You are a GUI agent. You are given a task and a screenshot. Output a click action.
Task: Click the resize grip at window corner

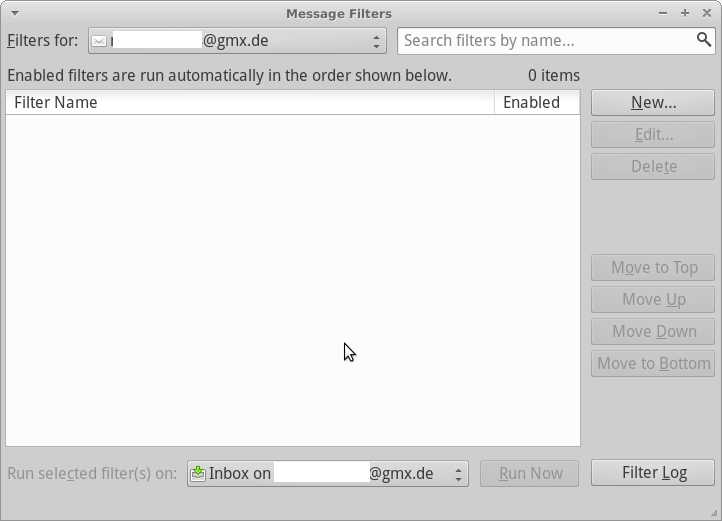click(713, 513)
